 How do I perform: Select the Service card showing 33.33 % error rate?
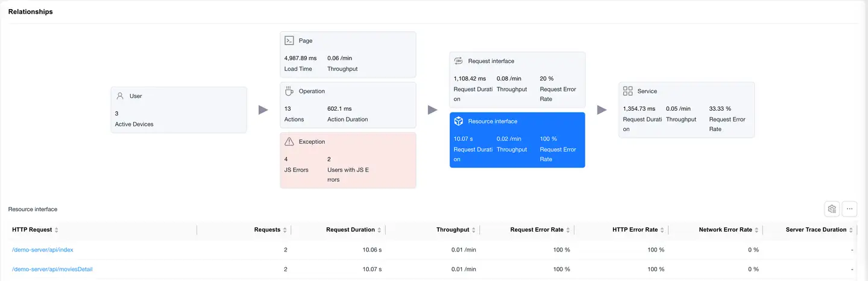[x=686, y=110]
